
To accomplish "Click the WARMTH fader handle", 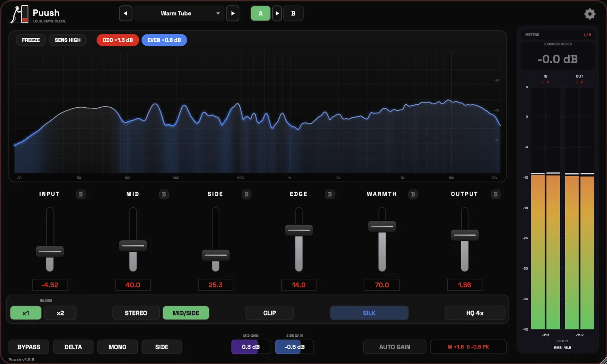I will tap(382, 226).
